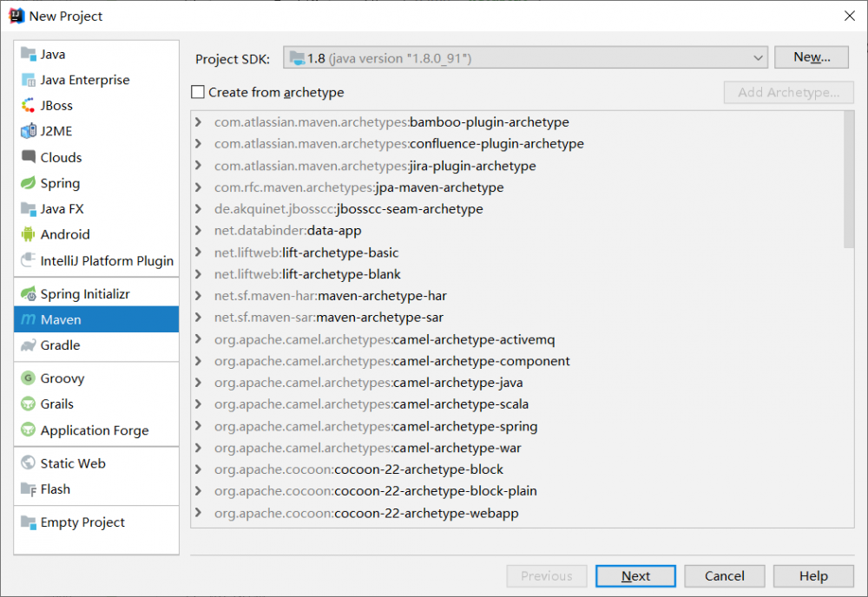Expand the bamboo-plugin-archetype tree node
This screenshot has height=597, width=868.
199,122
